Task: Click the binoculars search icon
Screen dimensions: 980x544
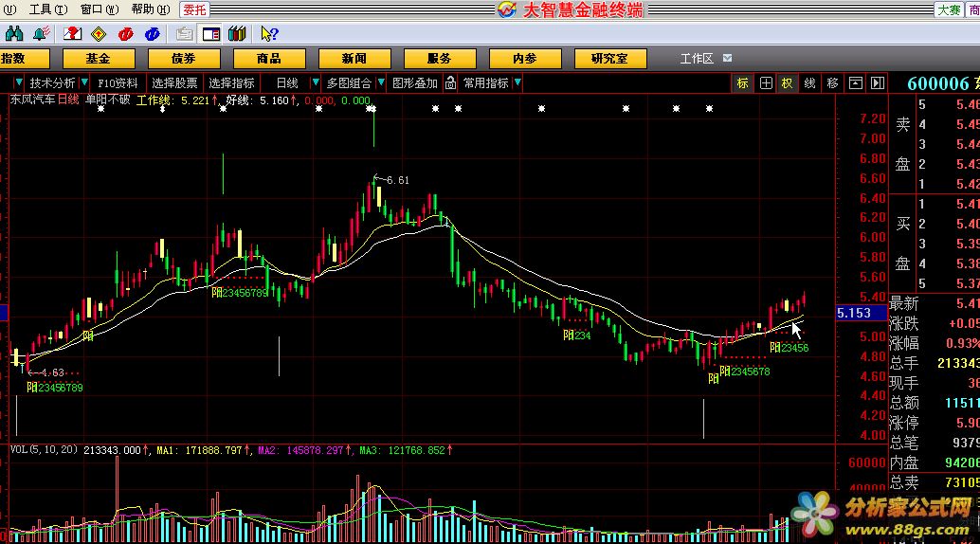Action: tap(14, 34)
